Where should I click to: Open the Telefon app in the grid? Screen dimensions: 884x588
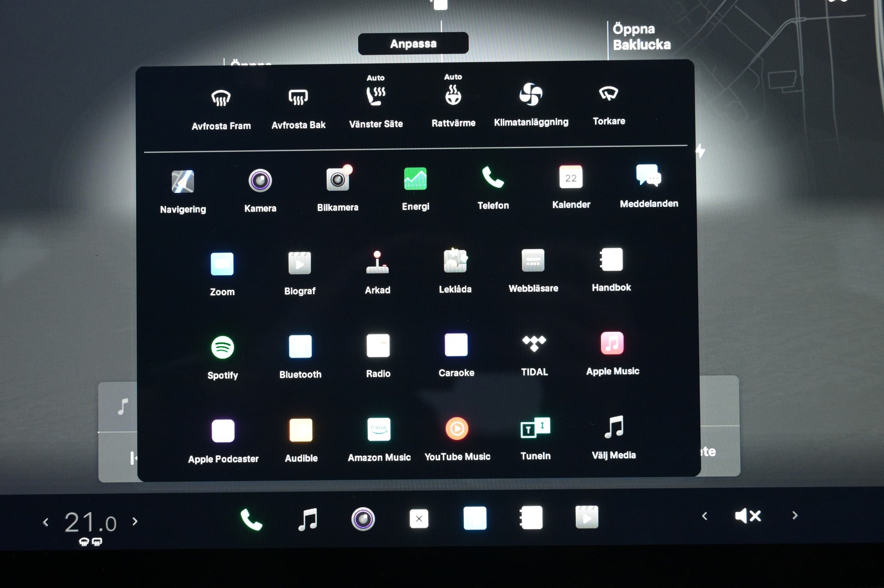[493, 187]
